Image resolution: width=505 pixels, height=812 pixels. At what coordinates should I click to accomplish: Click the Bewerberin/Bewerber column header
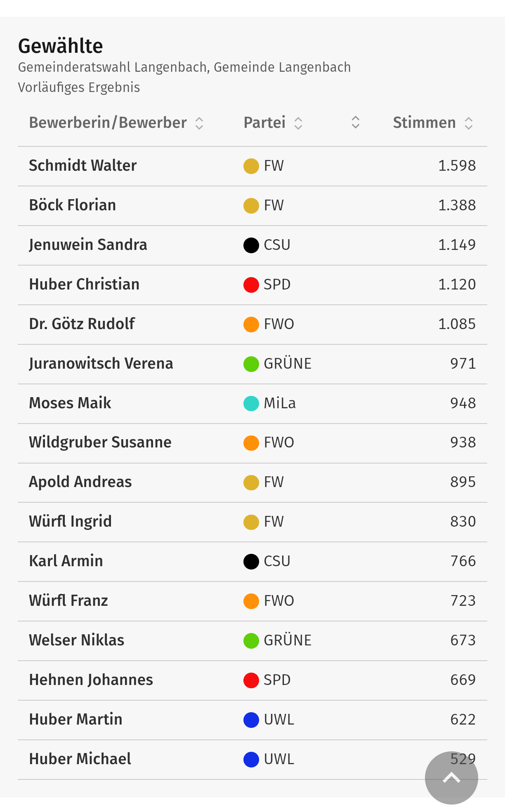click(108, 123)
